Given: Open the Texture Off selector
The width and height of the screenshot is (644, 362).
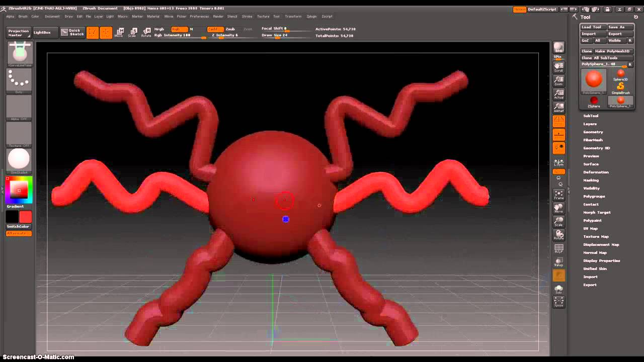Looking at the screenshot, I should click(20, 135).
